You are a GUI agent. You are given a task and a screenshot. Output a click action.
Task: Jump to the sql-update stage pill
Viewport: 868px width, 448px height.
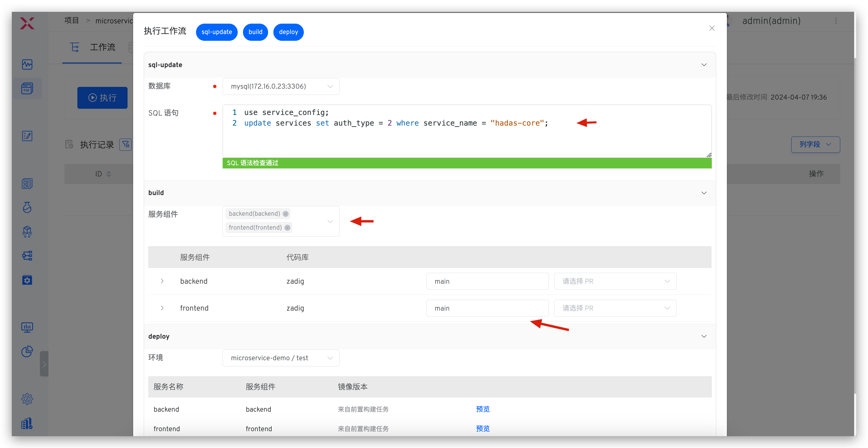point(217,32)
